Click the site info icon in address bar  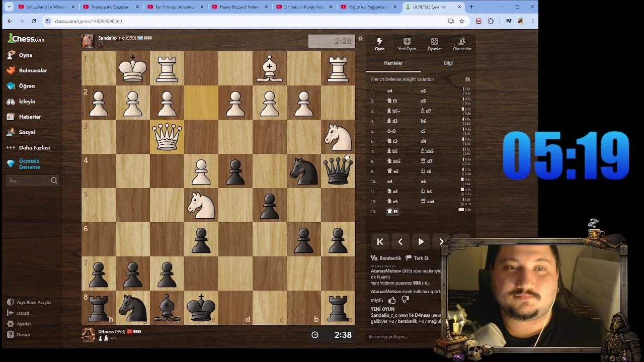point(48,21)
